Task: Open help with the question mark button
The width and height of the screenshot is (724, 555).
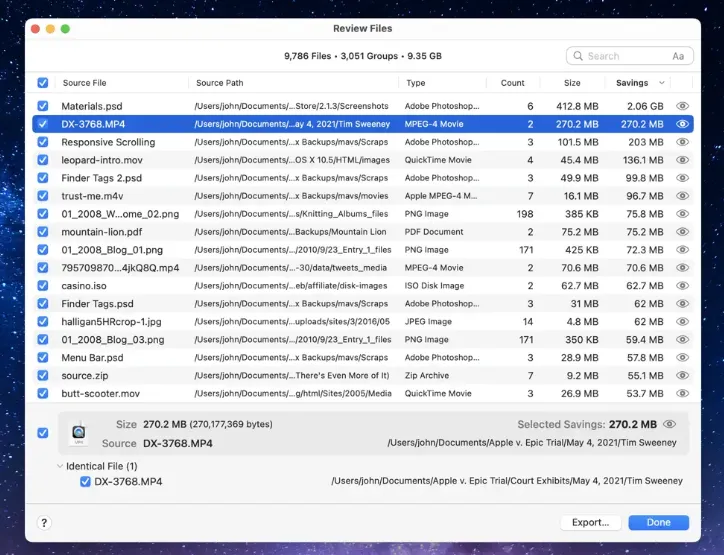Action: (x=44, y=523)
